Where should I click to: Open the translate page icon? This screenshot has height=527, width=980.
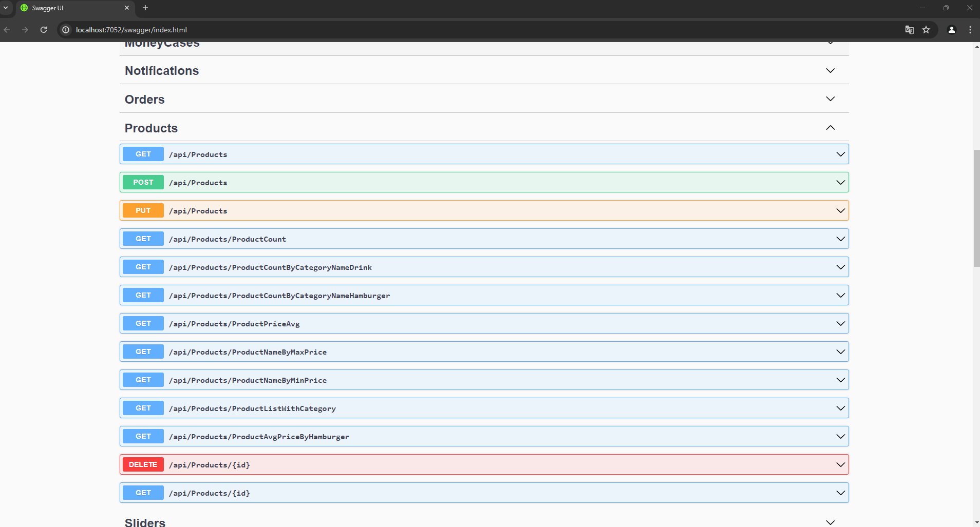[909, 30]
